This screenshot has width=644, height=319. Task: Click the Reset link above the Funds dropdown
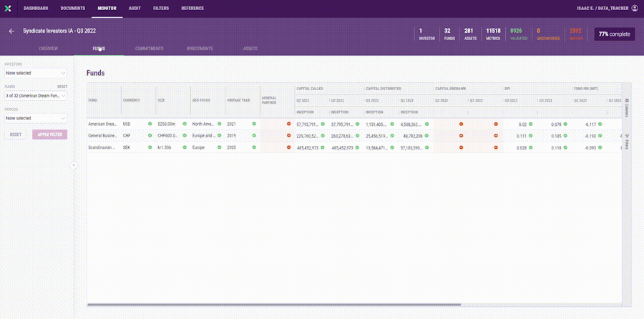[x=62, y=87]
